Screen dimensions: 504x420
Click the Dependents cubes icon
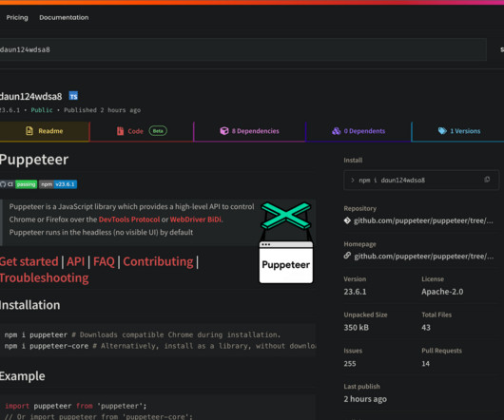point(337,131)
